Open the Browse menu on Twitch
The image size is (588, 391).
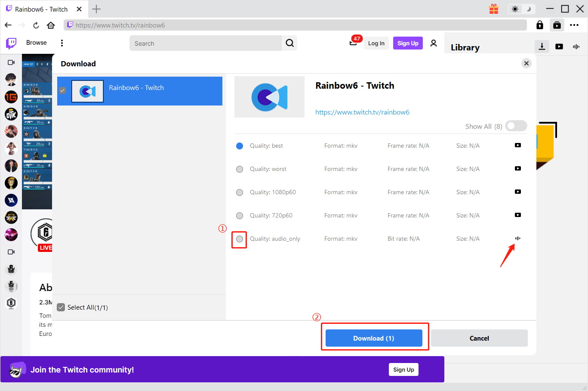(x=37, y=43)
